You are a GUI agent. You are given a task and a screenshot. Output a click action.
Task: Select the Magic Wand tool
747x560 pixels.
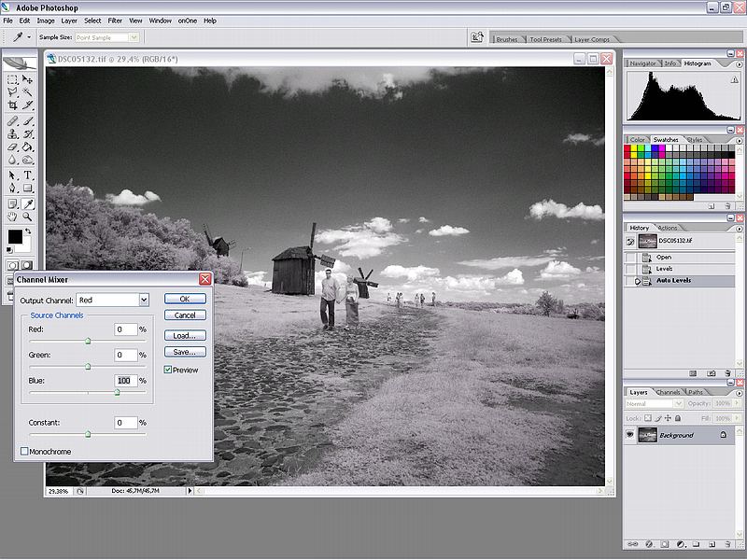tap(28, 93)
